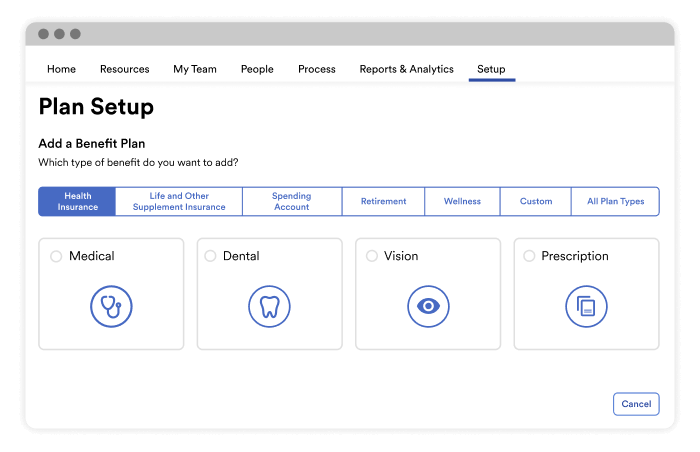Open the My Team navigation tab
Viewport: 700px width, 452px height.
coord(195,69)
